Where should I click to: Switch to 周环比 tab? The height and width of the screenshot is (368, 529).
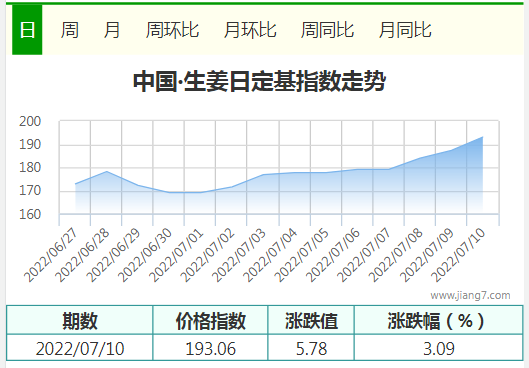172,30
